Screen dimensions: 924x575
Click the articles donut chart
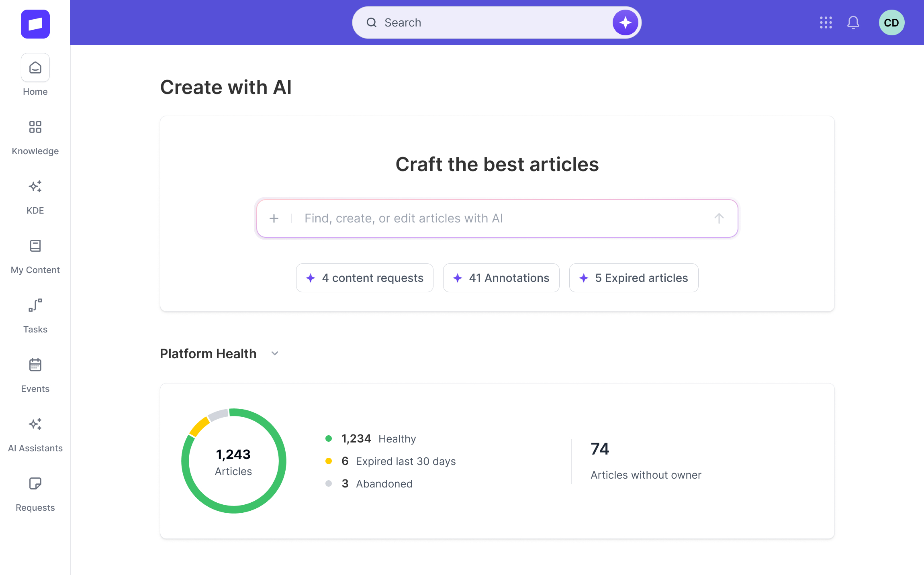click(x=233, y=461)
